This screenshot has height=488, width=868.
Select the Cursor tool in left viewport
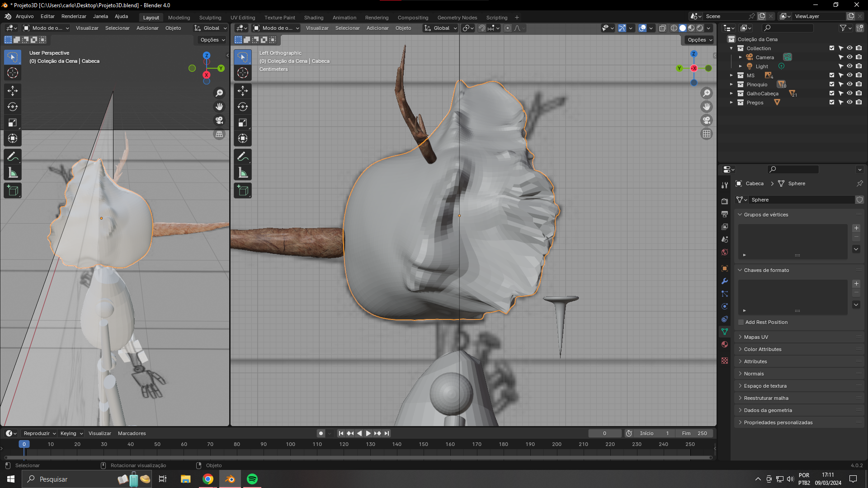[13, 73]
